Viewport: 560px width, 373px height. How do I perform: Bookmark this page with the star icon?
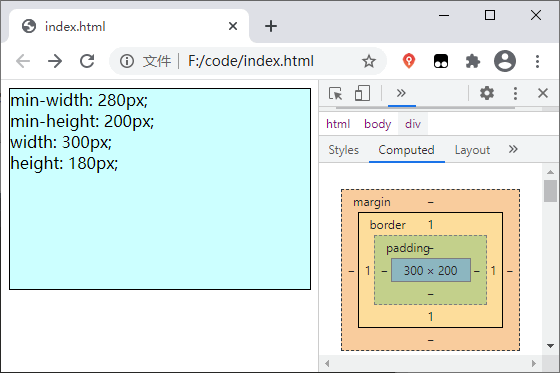(x=369, y=61)
